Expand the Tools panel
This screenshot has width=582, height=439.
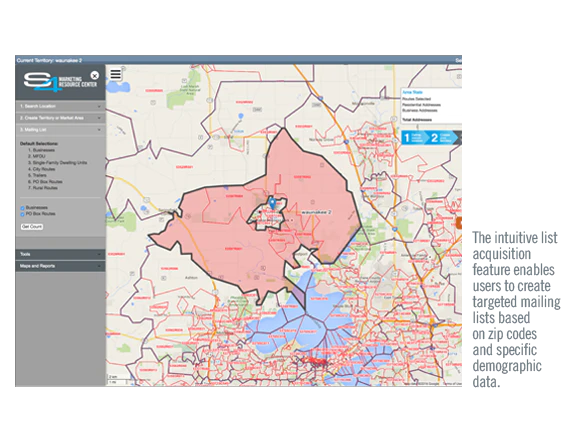60,254
